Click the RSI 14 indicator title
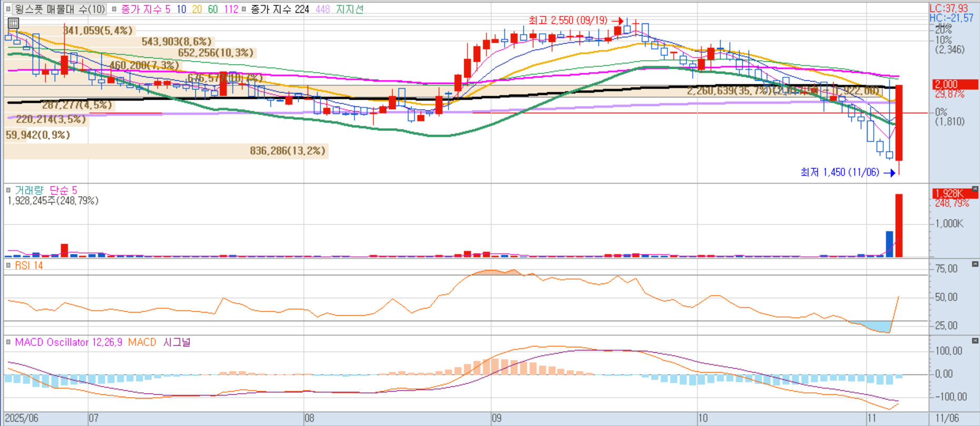 [29, 265]
